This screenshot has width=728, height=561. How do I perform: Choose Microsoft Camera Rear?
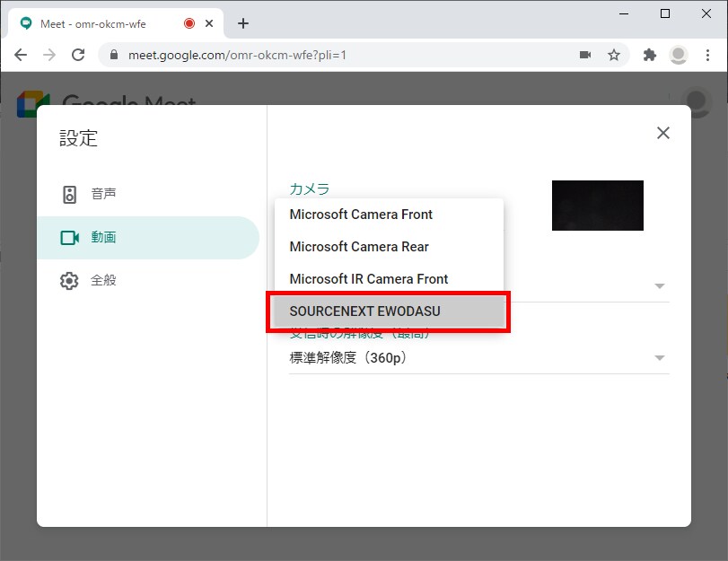tap(389, 247)
